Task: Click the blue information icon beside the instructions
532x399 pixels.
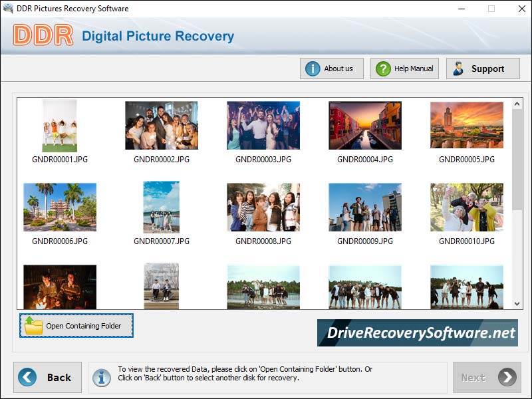Action: (x=102, y=377)
